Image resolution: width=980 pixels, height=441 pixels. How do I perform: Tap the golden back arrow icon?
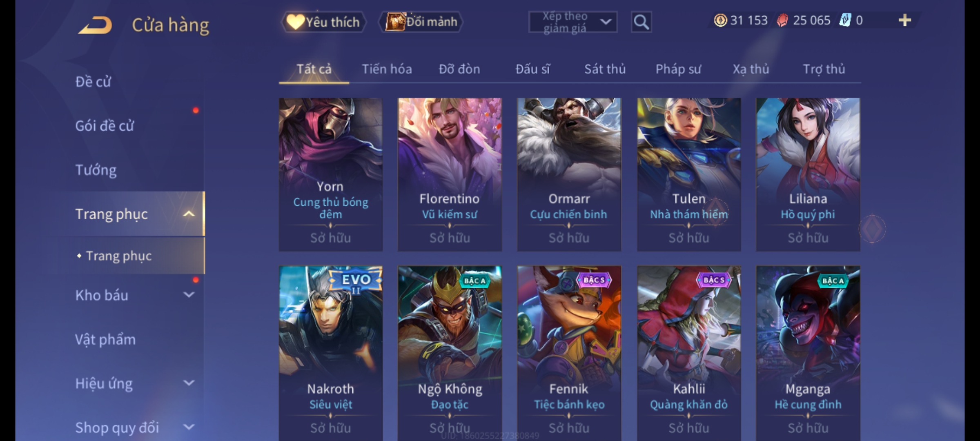(x=95, y=25)
